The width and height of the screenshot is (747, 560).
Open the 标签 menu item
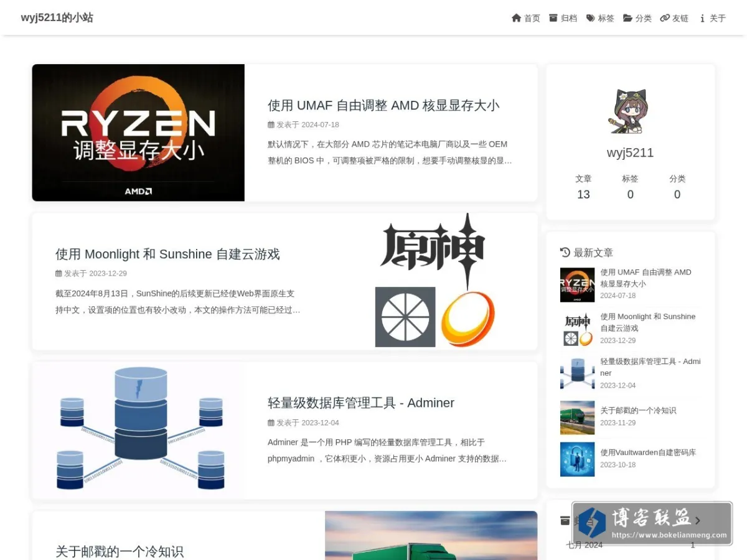[x=606, y=18]
